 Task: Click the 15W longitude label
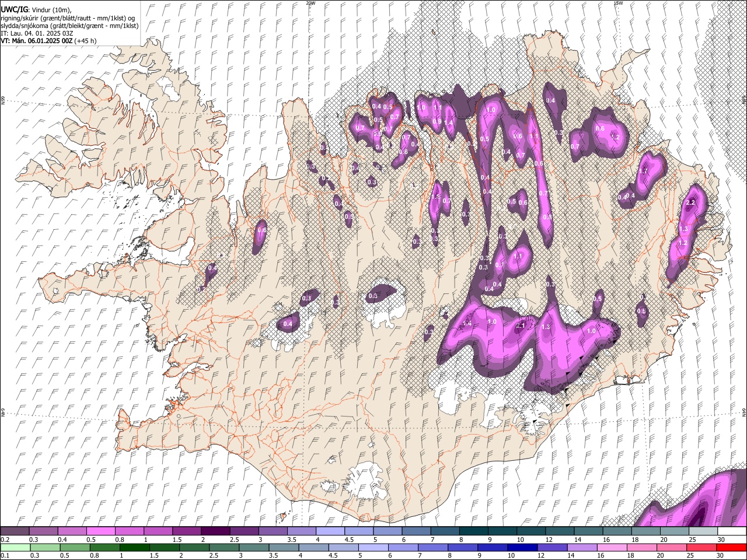[x=617, y=3]
